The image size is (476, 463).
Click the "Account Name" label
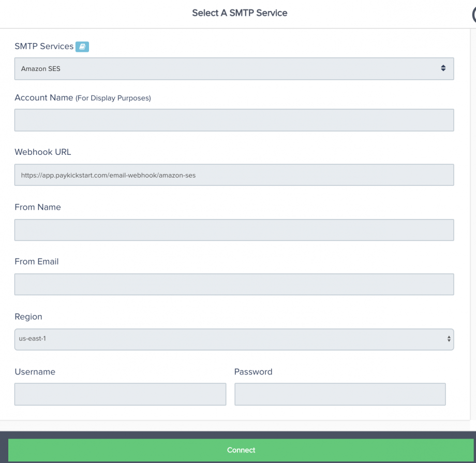[x=43, y=97]
